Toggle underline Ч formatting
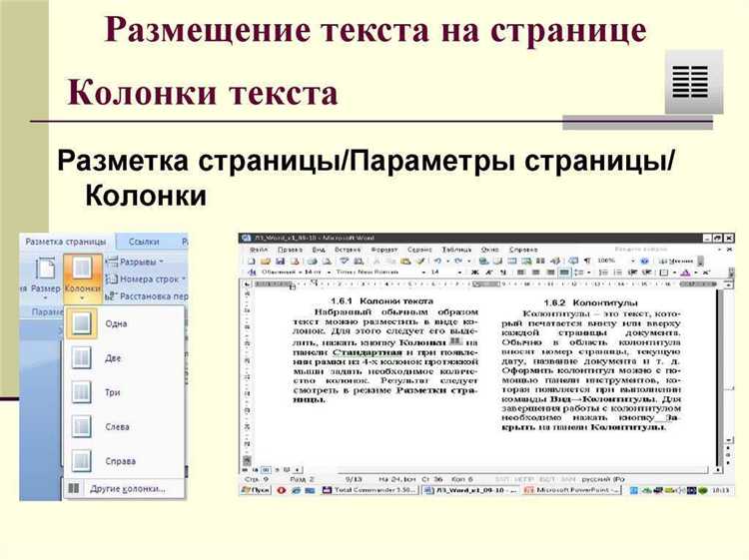The width and height of the screenshot is (749, 560). [503, 273]
